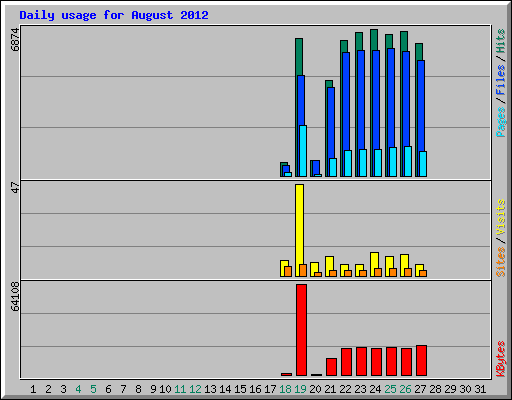
Task: Click the tall red KBytes bar for day 19
Action: 301,330
